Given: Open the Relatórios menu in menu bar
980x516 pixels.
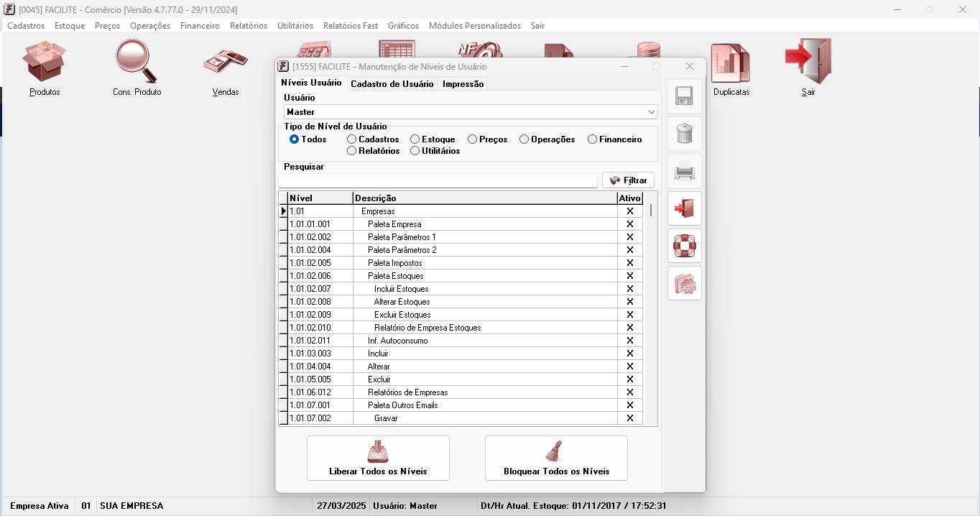Looking at the screenshot, I should (249, 26).
